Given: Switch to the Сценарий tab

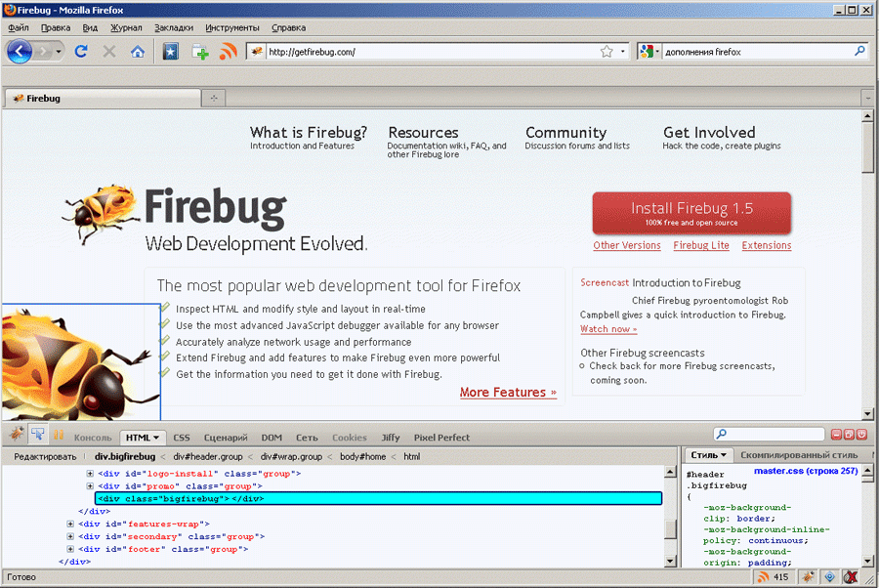Looking at the screenshot, I should (x=226, y=438).
